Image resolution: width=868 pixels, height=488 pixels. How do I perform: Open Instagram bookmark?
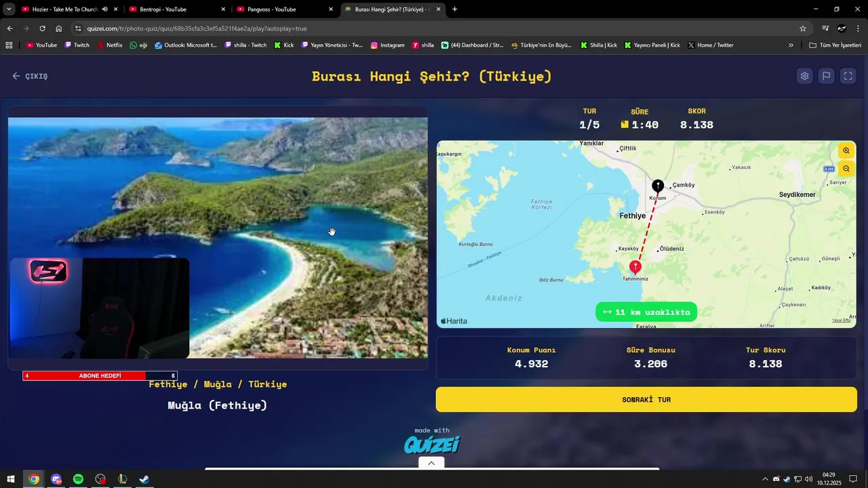tap(387, 45)
